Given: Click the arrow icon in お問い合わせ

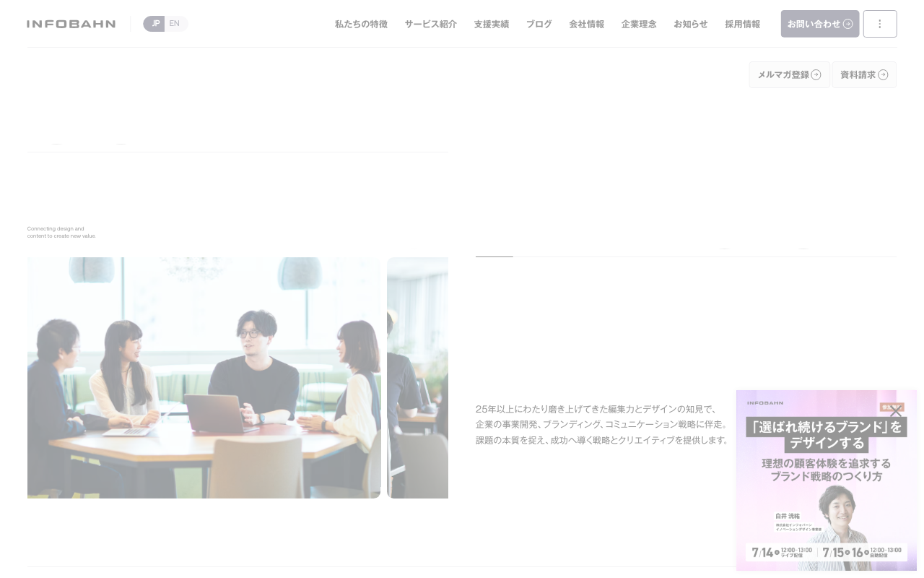Looking at the screenshot, I should [x=847, y=24].
